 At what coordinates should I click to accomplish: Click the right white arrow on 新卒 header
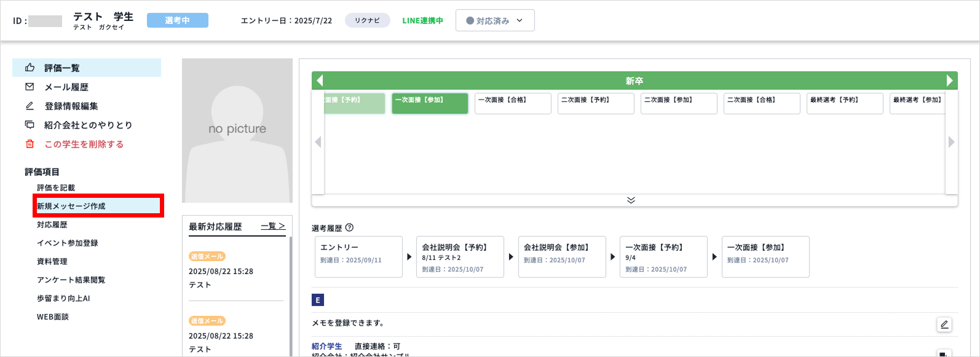[950, 80]
